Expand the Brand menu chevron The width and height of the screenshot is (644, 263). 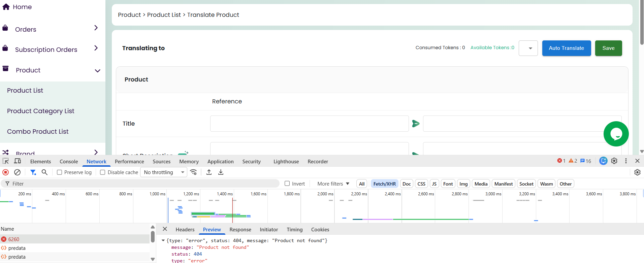pyautogui.click(x=96, y=152)
